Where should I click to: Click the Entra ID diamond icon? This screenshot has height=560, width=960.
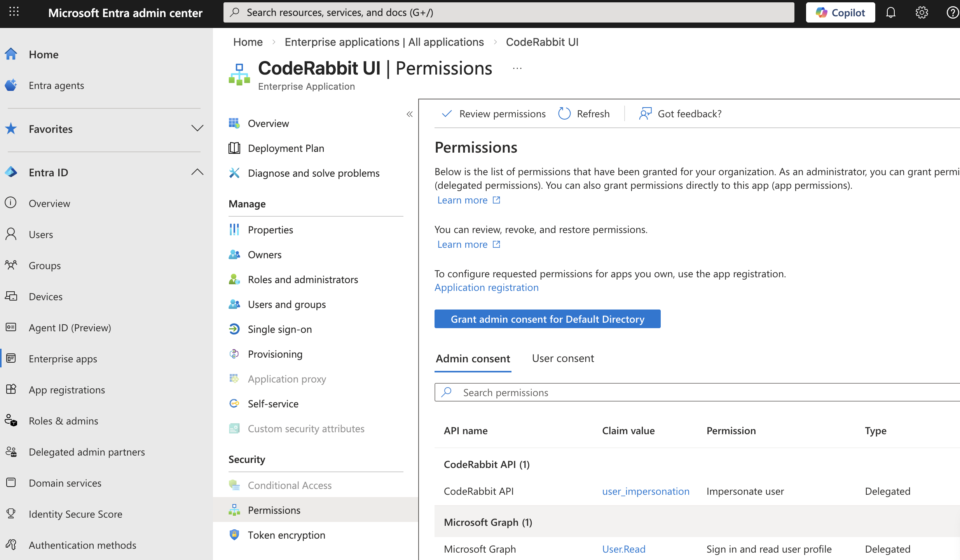click(x=11, y=172)
